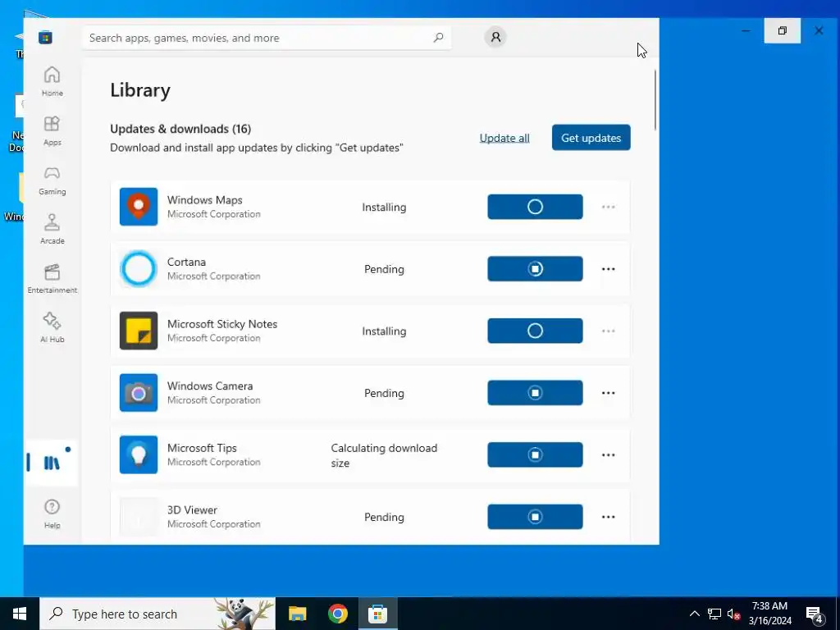Click the muted volume tray icon
The width and height of the screenshot is (840, 630).
pyautogui.click(x=734, y=614)
